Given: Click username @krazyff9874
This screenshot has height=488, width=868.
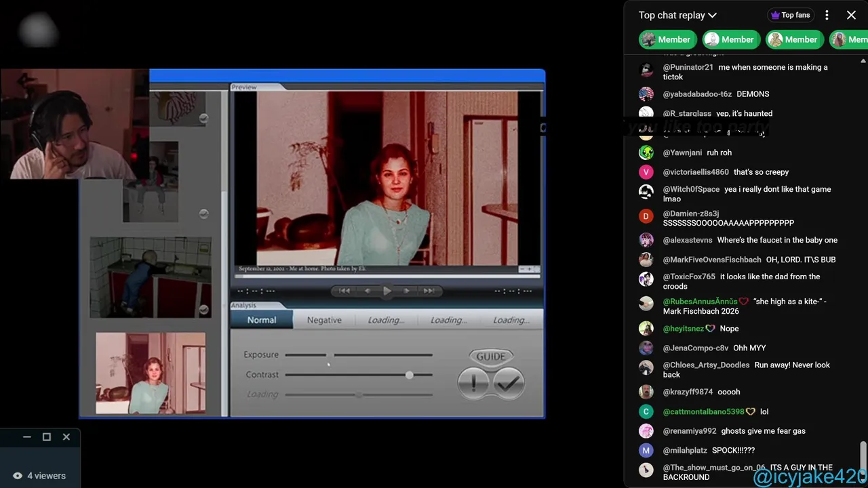Looking at the screenshot, I should point(688,392).
